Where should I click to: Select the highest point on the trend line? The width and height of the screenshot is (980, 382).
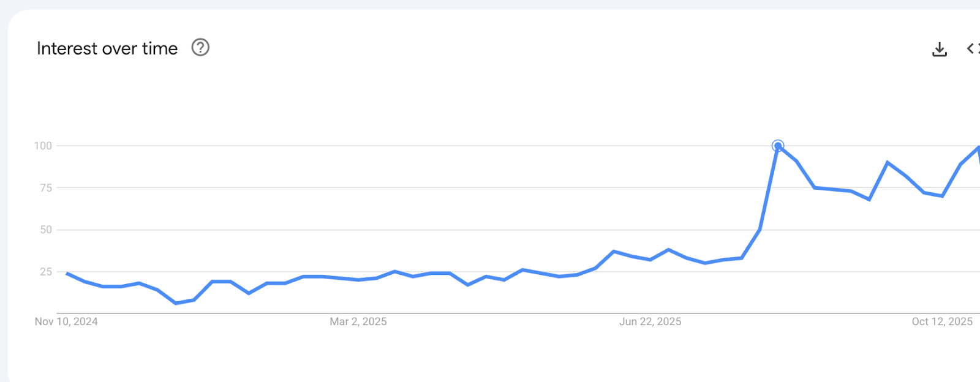(778, 146)
